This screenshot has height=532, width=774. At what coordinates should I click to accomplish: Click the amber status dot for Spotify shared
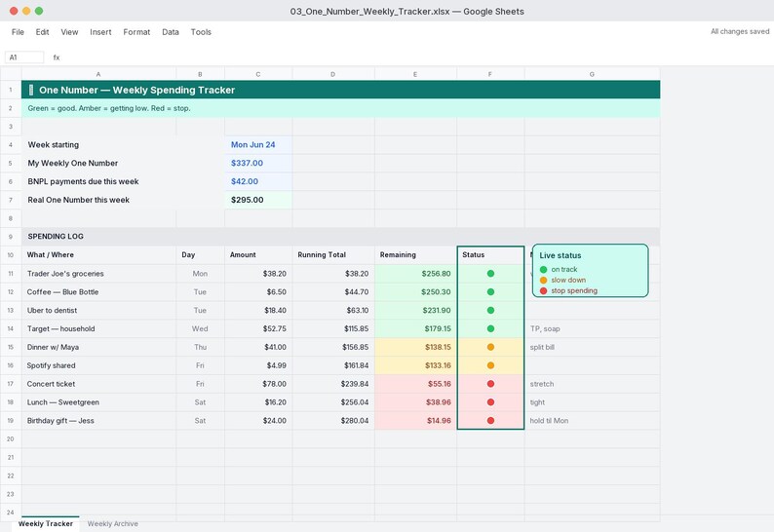point(490,365)
